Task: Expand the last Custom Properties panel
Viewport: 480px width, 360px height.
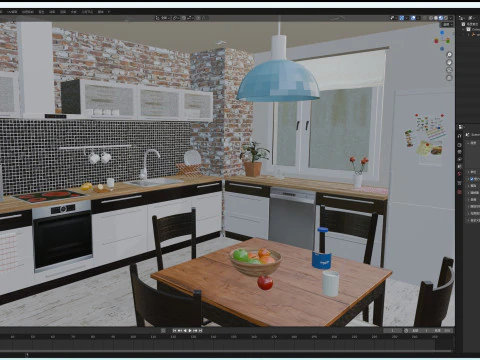Action: [468, 220]
